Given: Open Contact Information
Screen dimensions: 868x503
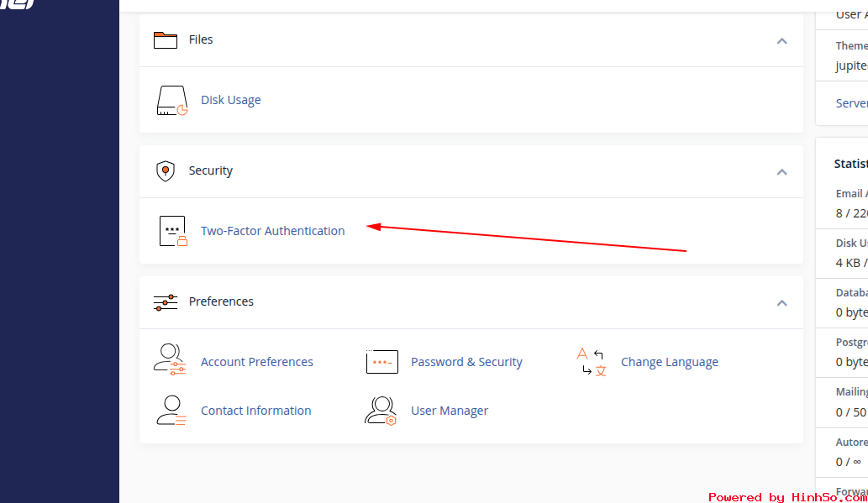Looking at the screenshot, I should [255, 410].
